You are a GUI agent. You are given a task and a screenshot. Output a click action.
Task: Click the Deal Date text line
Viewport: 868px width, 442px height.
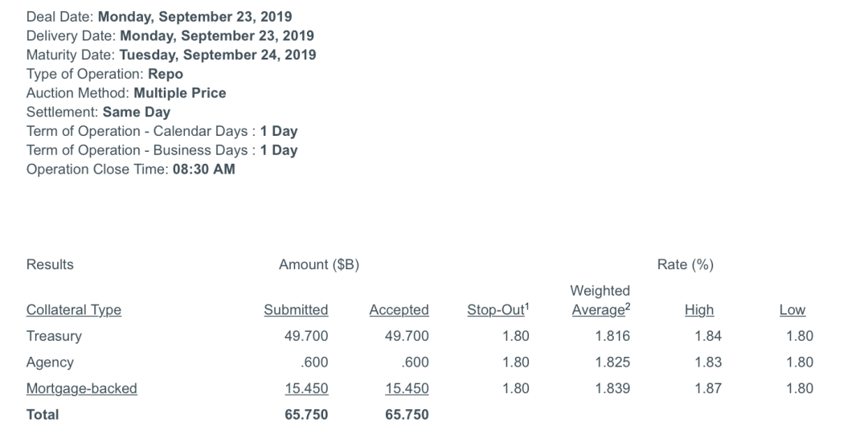(159, 17)
